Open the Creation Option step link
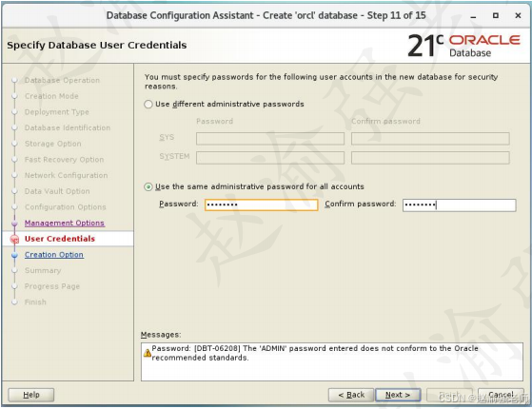 (54, 255)
